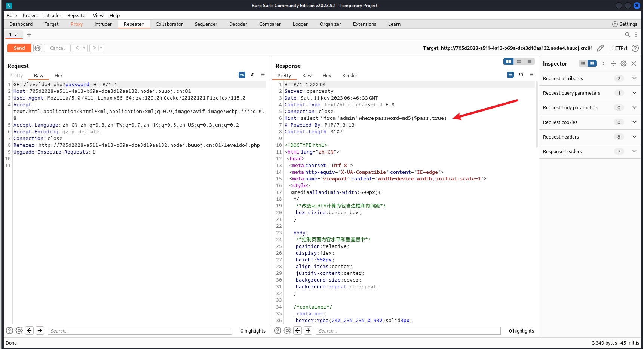
Task: Open Inspector settings gear
Action: pyautogui.click(x=623, y=63)
